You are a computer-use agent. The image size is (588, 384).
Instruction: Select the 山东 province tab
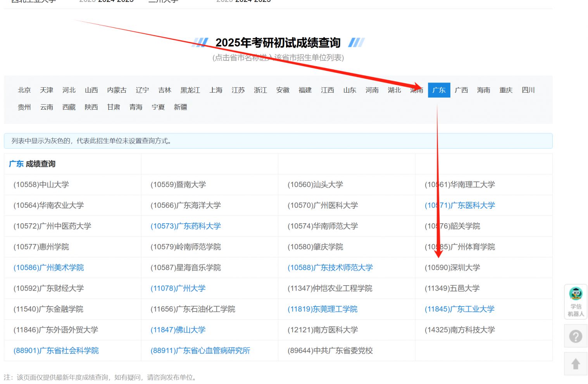[x=350, y=90]
